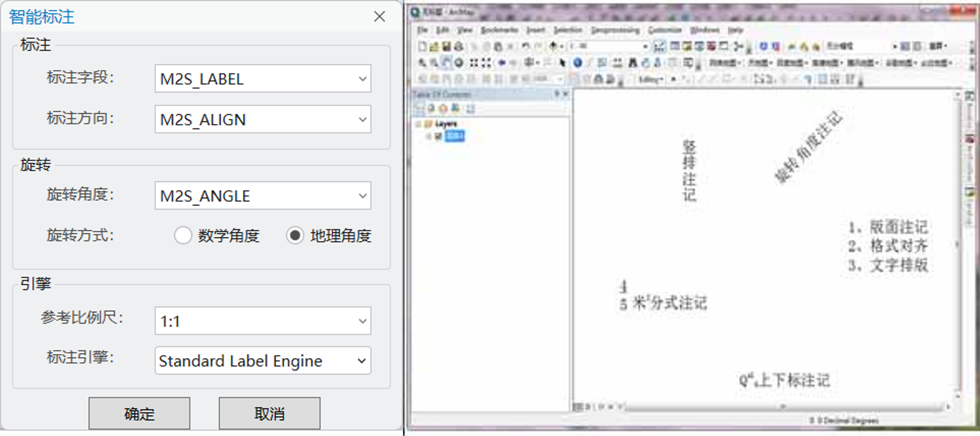980x436 pixels.
Task: Click the 分式注记 fraction label on map
Action: click(663, 296)
